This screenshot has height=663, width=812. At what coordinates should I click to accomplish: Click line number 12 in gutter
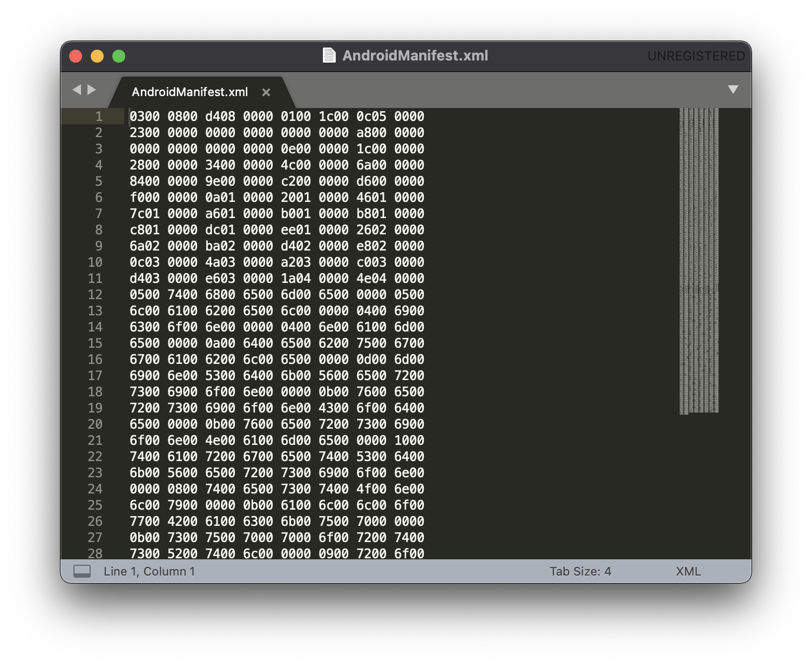click(x=95, y=294)
